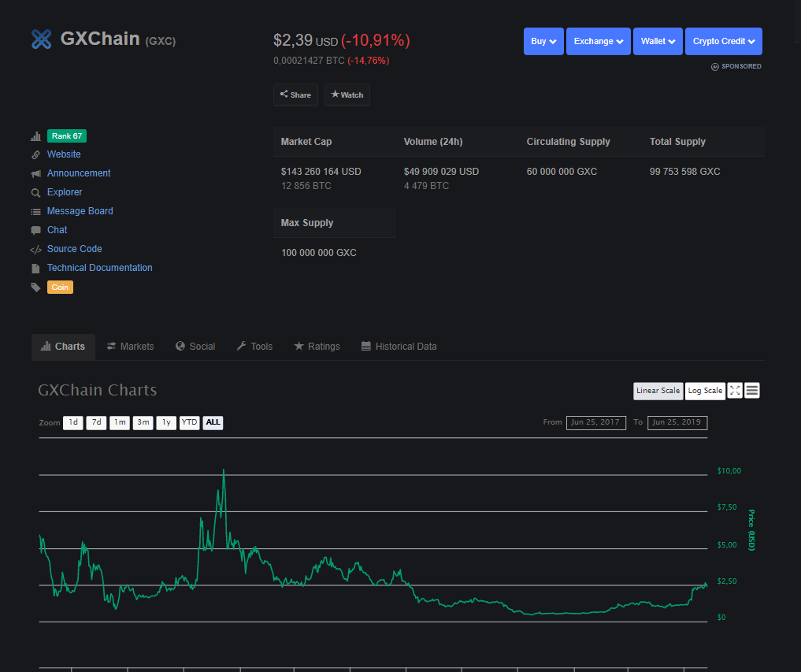Click the Coin tag badge
This screenshot has height=672, width=801.
click(x=61, y=288)
